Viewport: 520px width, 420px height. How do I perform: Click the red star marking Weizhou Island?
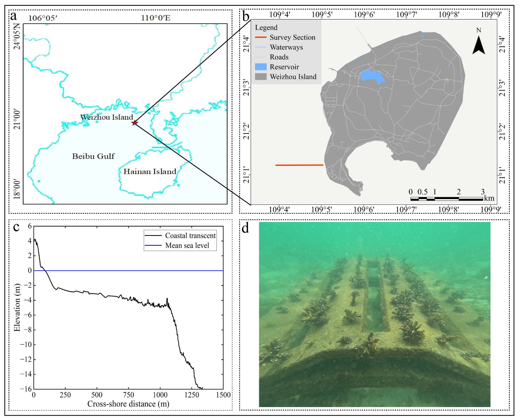point(135,123)
